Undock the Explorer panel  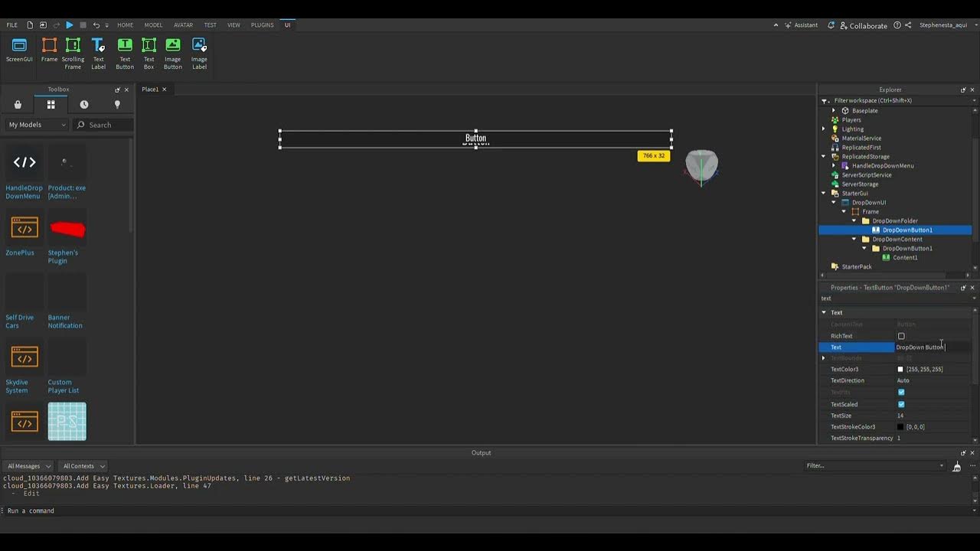(963, 90)
